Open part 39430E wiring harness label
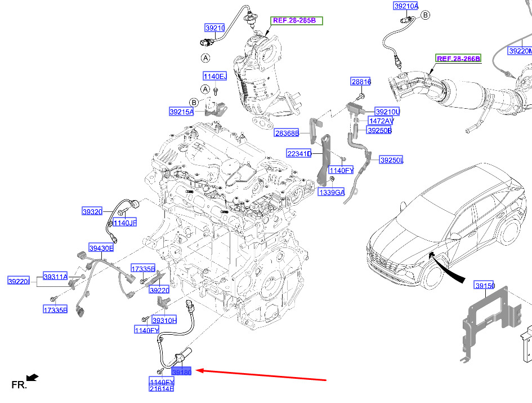Viewport: 532px width, 403px height. (x=101, y=248)
